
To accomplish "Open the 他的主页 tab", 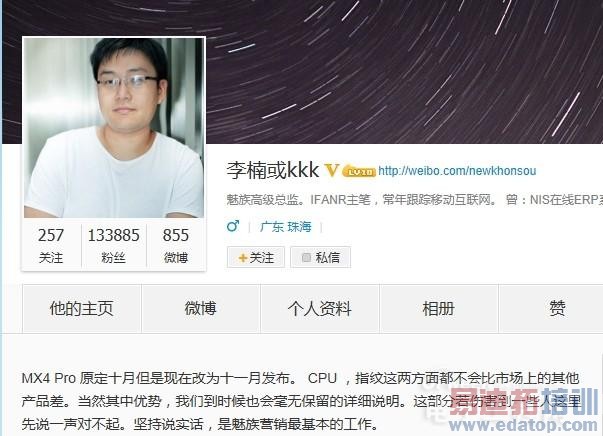I will point(82,308).
